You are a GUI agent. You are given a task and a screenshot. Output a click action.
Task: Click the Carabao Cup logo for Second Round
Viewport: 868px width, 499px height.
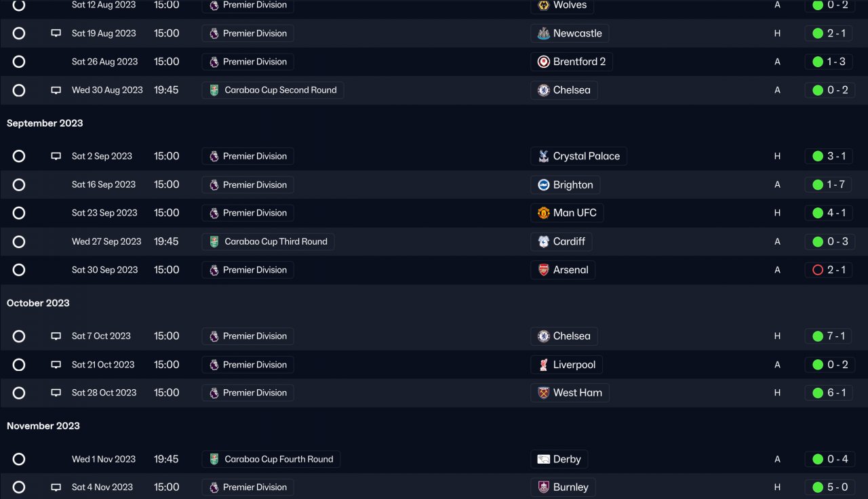[x=214, y=90]
